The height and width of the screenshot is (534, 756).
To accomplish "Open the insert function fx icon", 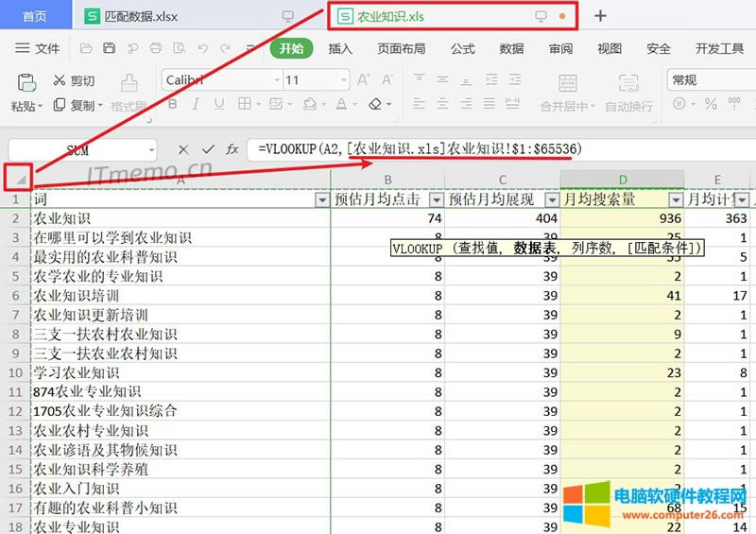I will point(232,149).
